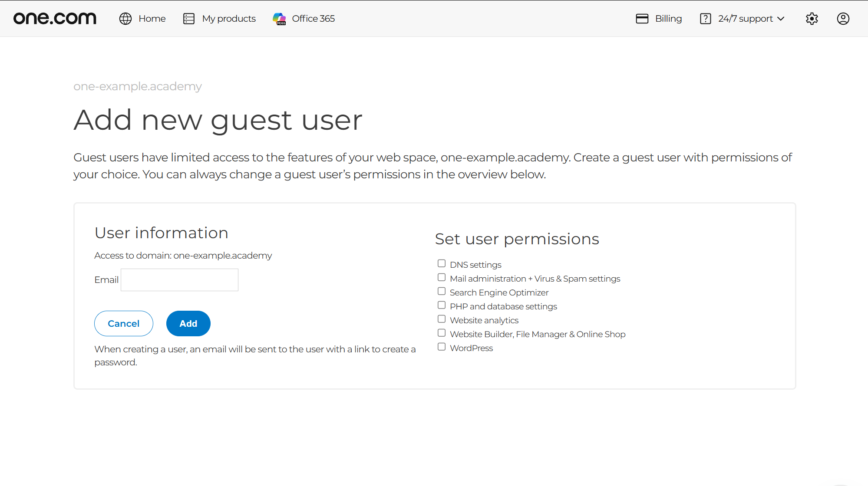Open settings via the gear icon
This screenshot has height=486, width=868.
click(812, 19)
